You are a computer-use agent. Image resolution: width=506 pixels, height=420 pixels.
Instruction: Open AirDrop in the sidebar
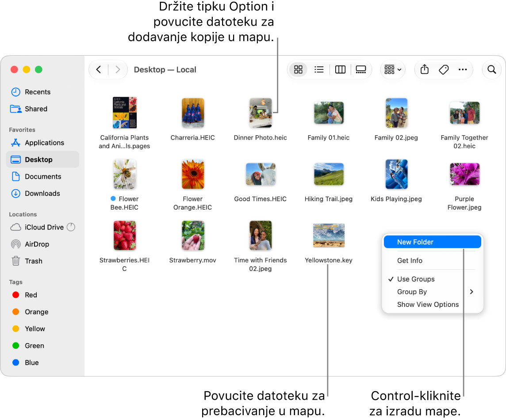coord(42,244)
